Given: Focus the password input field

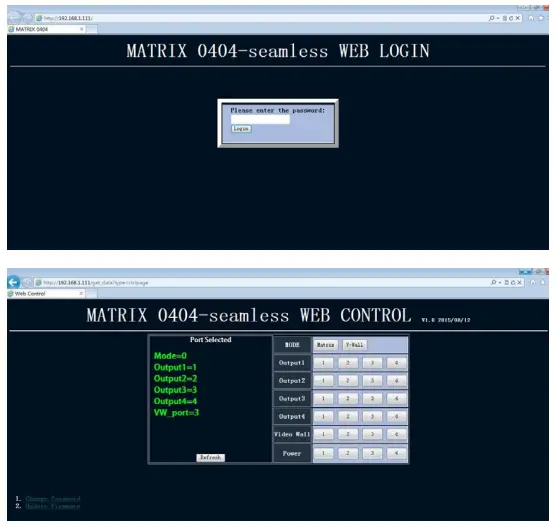Looking at the screenshot, I should tap(260, 120).
